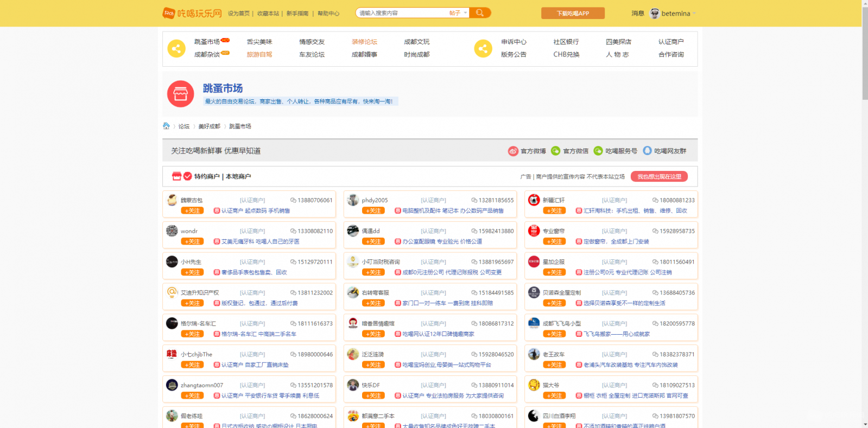This screenshot has height=428, width=868.
Task: Click the 右转弯客服 merchant name
Action: click(x=376, y=293)
